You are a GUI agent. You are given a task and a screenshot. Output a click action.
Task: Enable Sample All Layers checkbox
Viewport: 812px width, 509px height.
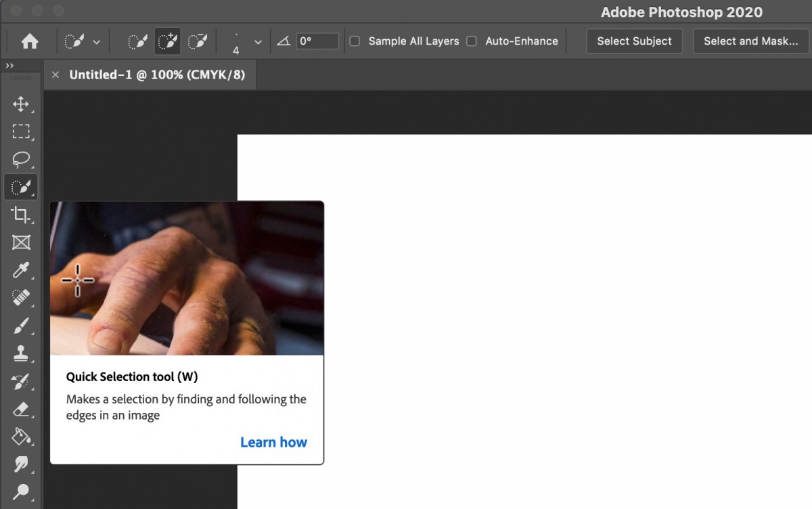pos(355,41)
